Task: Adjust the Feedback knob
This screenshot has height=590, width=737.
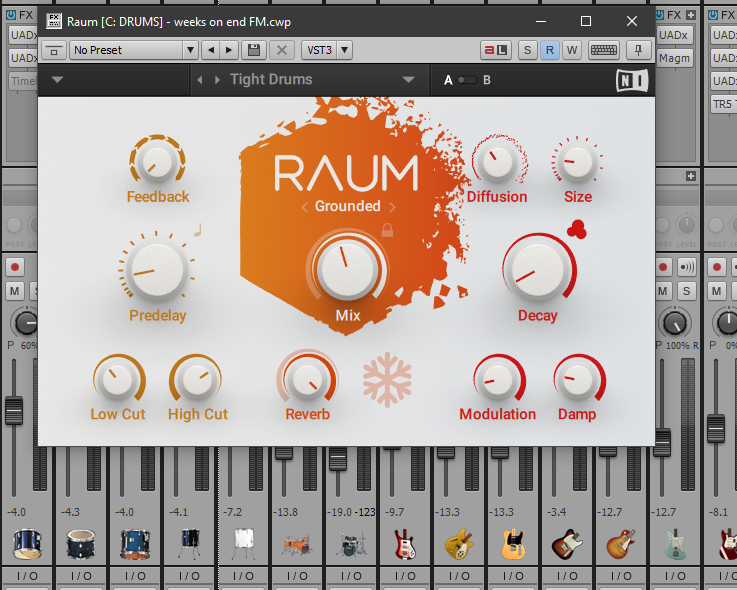Action: [157, 163]
